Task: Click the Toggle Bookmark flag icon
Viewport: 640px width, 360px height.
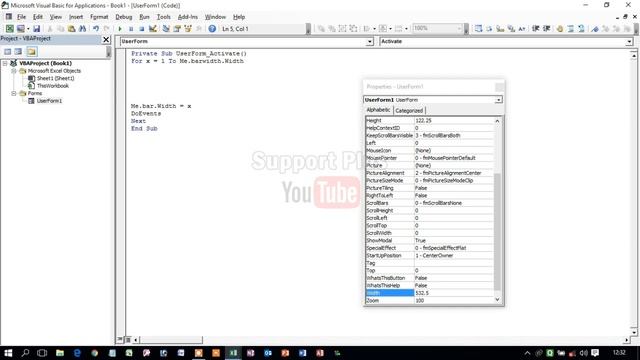Action: (x=595, y=29)
